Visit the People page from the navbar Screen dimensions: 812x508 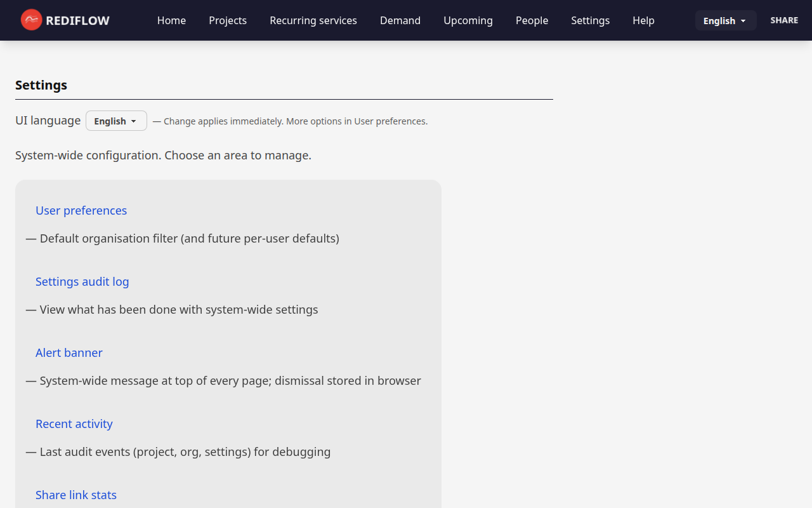(x=532, y=20)
